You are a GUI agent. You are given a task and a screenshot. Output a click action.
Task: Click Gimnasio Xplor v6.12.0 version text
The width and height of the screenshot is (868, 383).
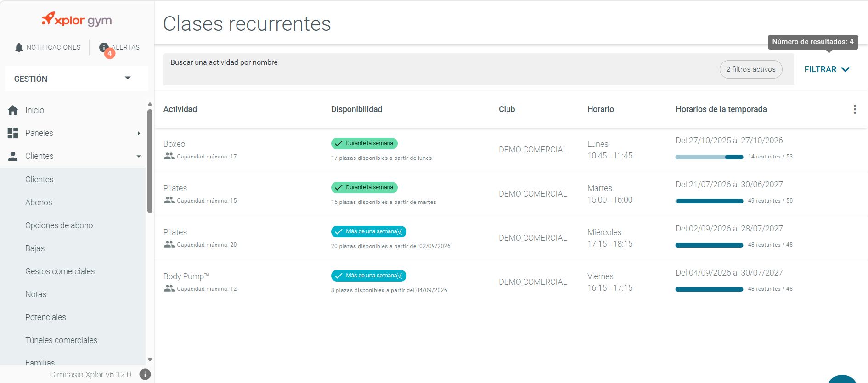pyautogui.click(x=90, y=375)
